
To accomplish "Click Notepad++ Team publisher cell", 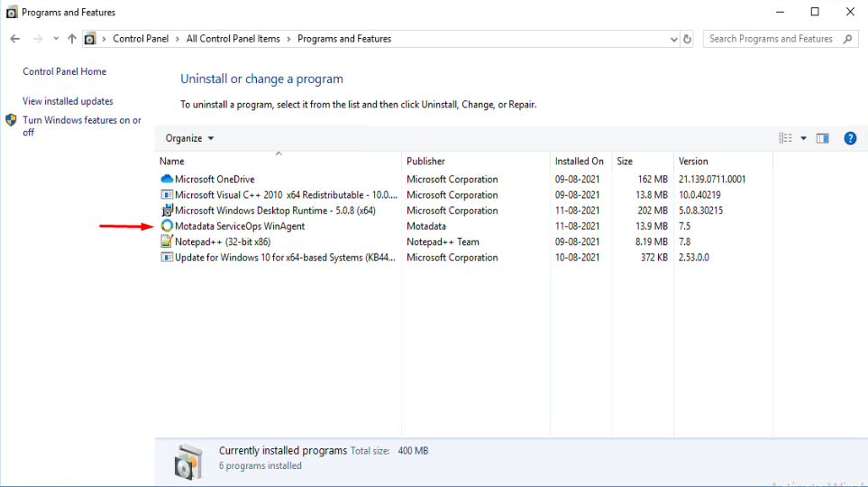I will pyautogui.click(x=443, y=242).
